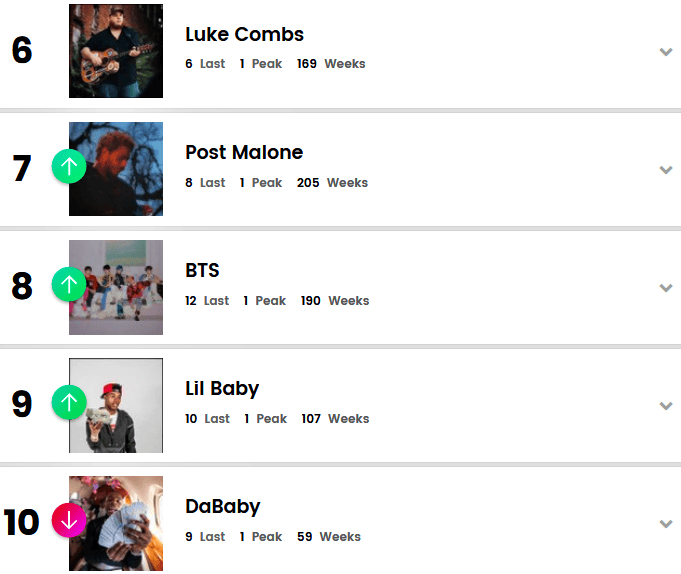Click the Post Malone artist name
681x574 pixels.
pos(244,152)
